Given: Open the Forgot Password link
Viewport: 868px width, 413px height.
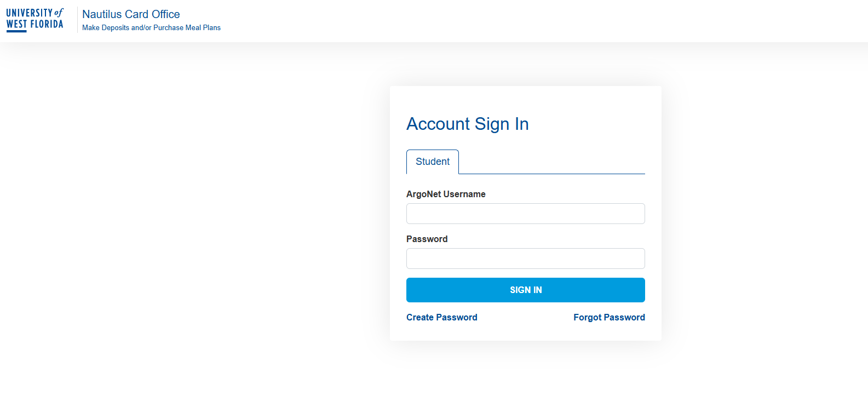Looking at the screenshot, I should [x=609, y=317].
